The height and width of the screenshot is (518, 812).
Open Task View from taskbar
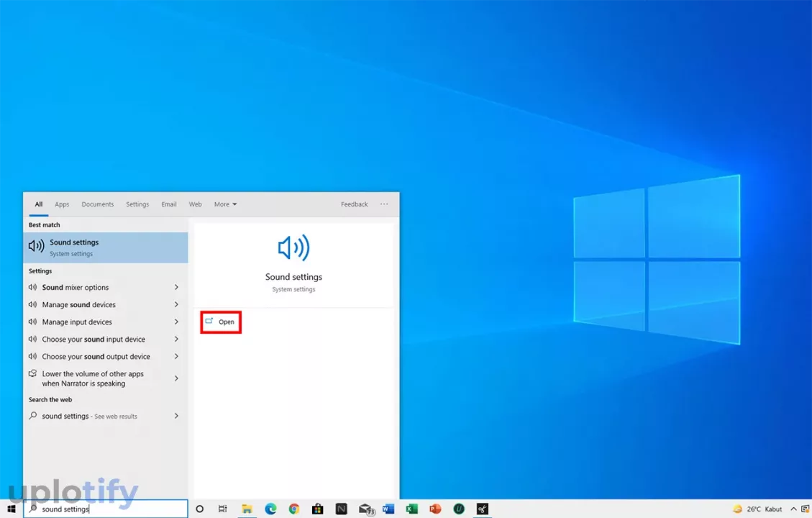(x=223, y=509)
